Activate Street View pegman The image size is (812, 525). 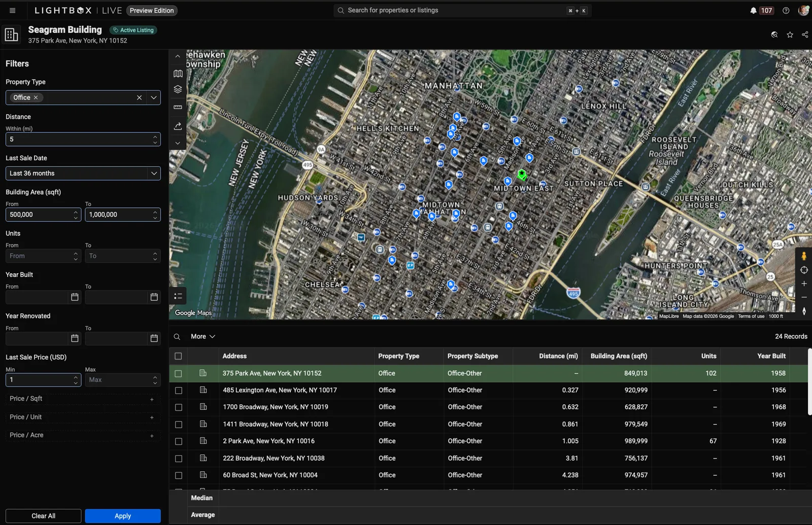coord(804,256)
